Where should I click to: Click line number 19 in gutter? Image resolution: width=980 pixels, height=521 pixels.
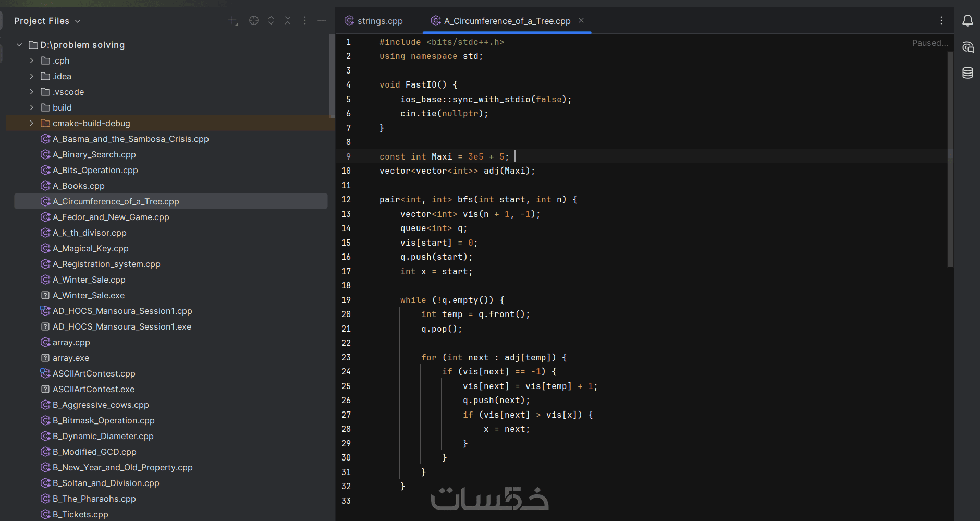[346, 300]
